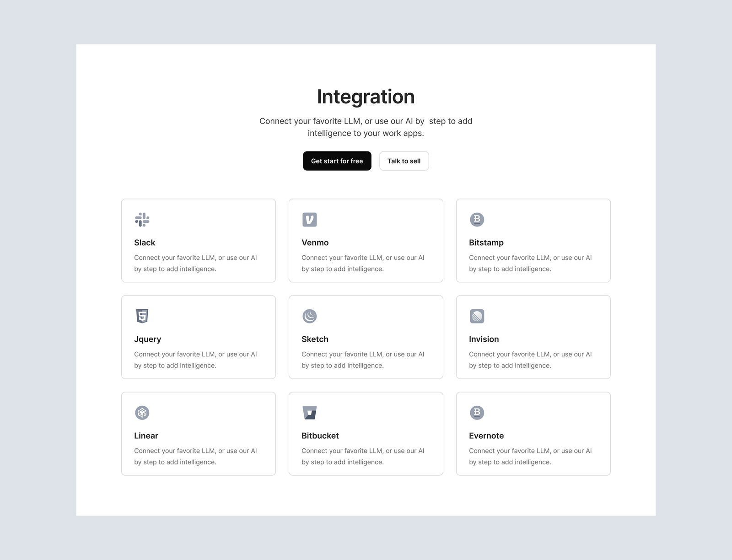The width and height of the screenshot is (732, 560).
Task: Click the Slack logo icon
Action: click(142, 220)
